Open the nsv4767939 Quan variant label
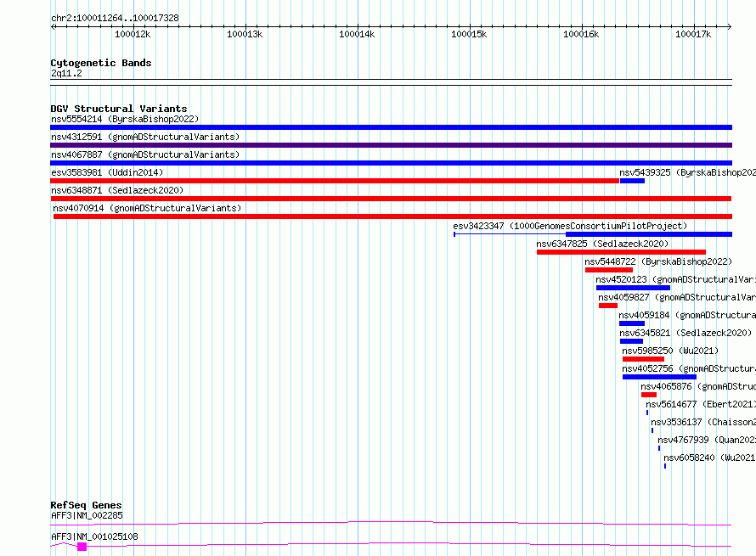 [x=707, y=440]
